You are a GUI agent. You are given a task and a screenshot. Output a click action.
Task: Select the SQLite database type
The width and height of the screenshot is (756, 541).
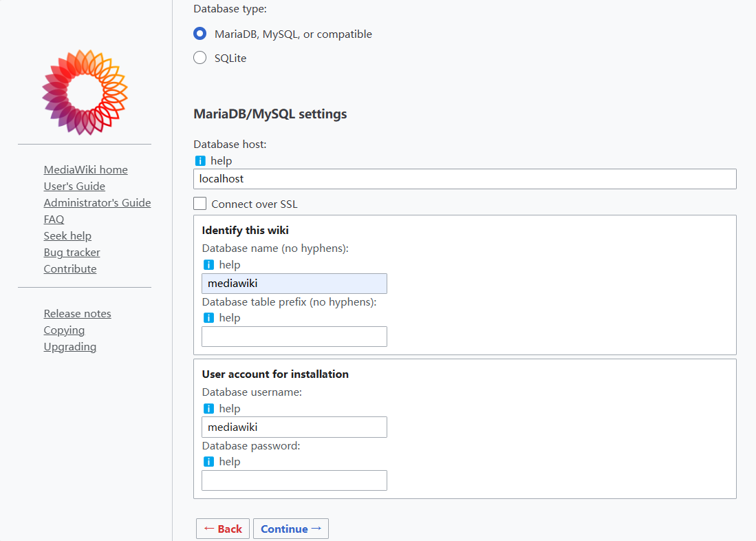[199, 58]
